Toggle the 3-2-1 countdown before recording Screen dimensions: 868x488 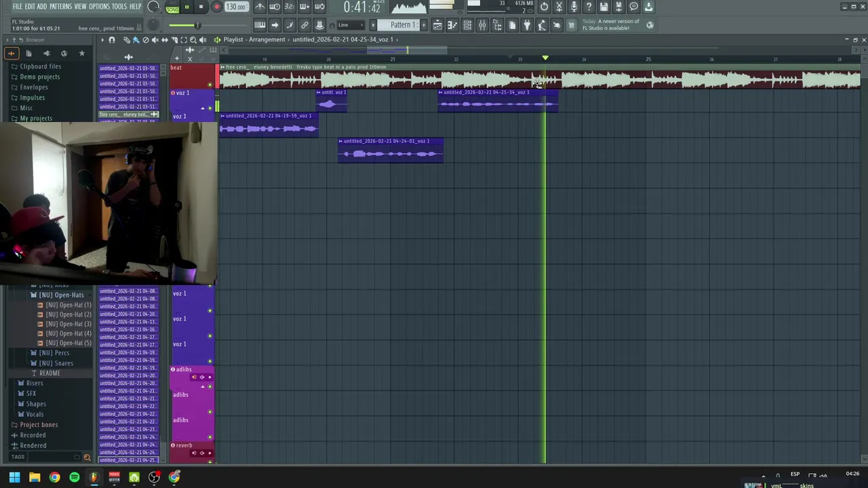tap(290, 7)
